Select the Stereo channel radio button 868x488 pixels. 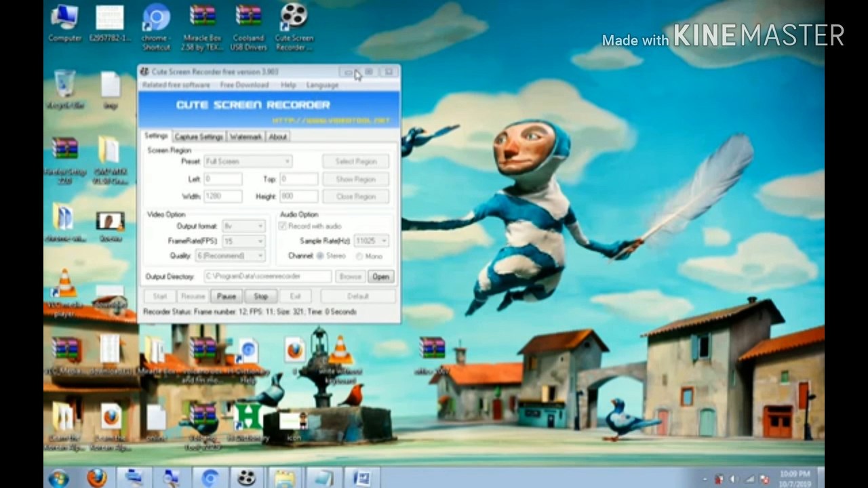pos(320,256)
